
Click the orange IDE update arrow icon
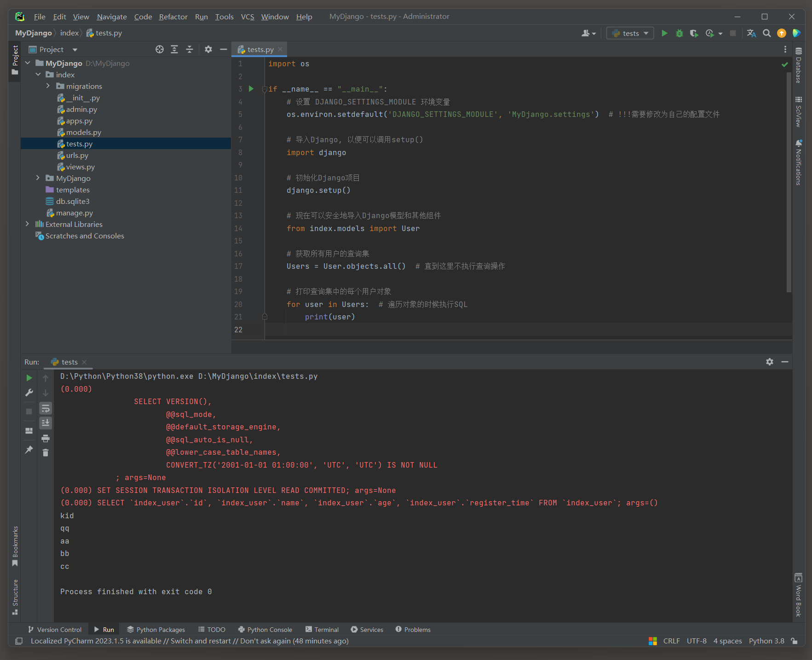(782, 33)
